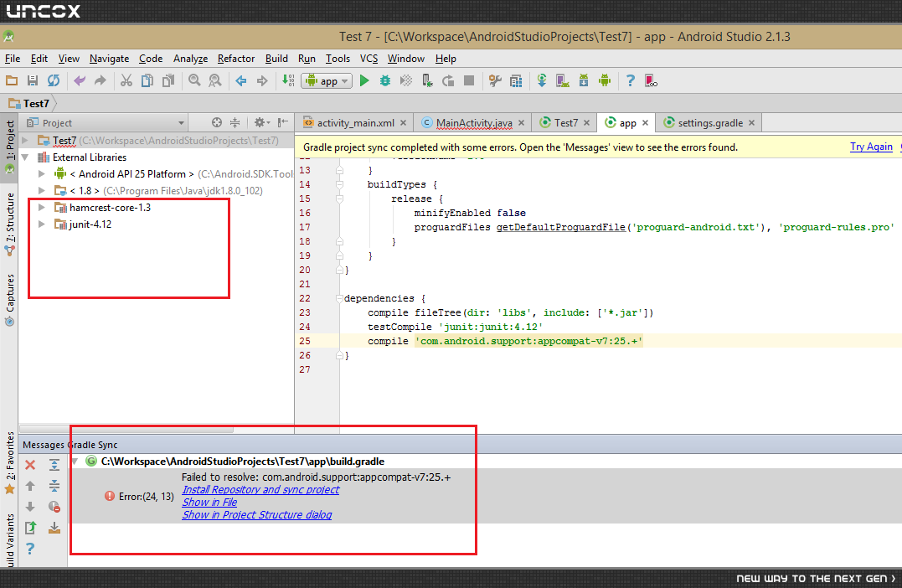
Task: Open the Navigate menu
Action: (x=110, y=59)
